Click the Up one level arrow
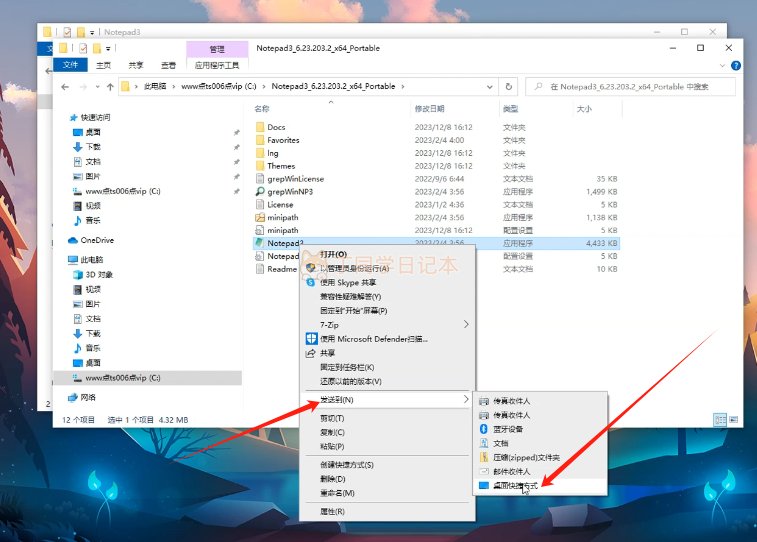This screenshot has height=542, width=757. click(x=110, y=87)
